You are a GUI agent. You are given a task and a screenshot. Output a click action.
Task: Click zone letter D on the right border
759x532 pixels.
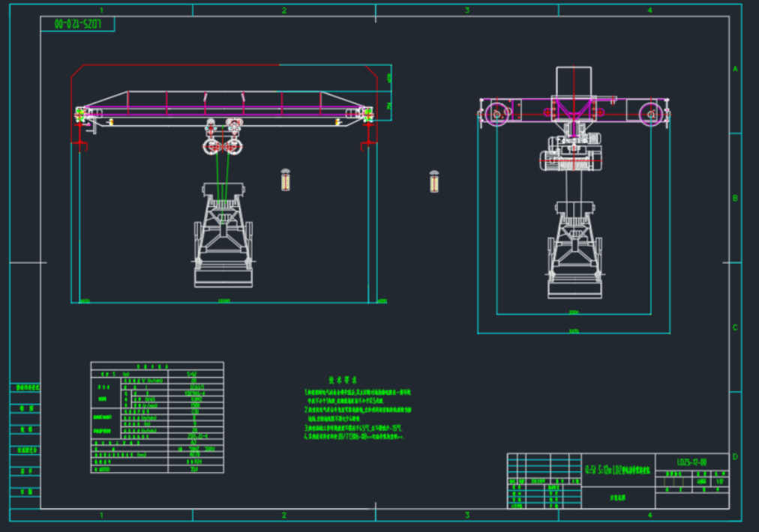[x=735, y=456]
